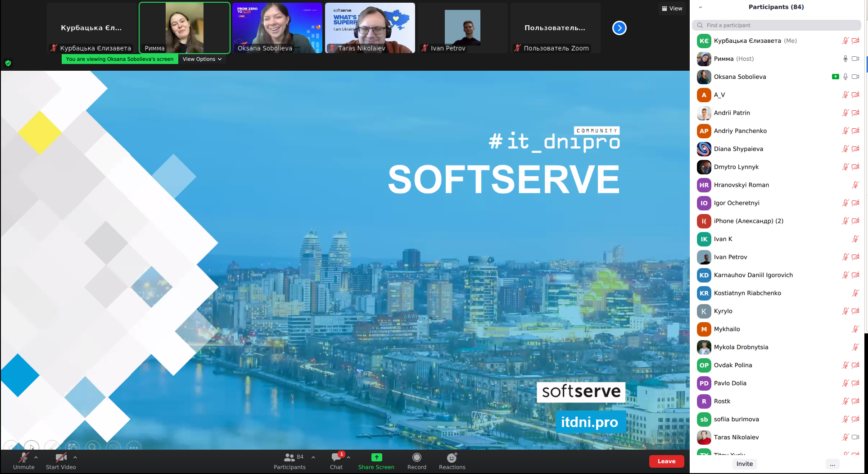Click Oksana Sobolieva's green screen share indicator

(x=836, y=77)
